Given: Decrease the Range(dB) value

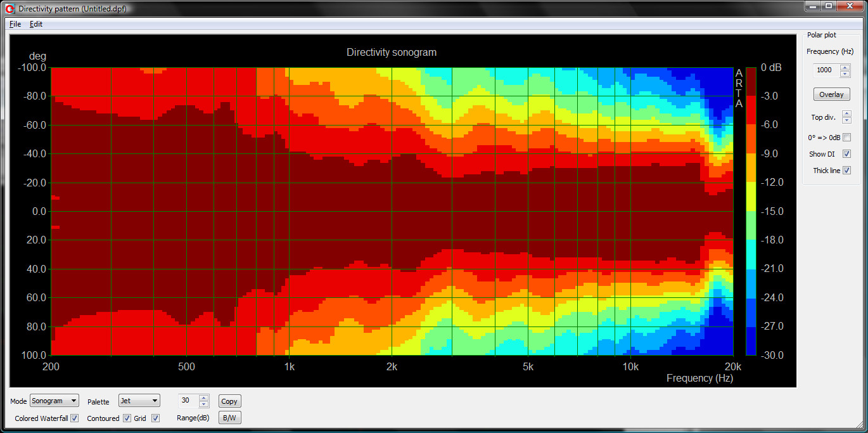Looking at the screenshot, I should pos(203,404).
